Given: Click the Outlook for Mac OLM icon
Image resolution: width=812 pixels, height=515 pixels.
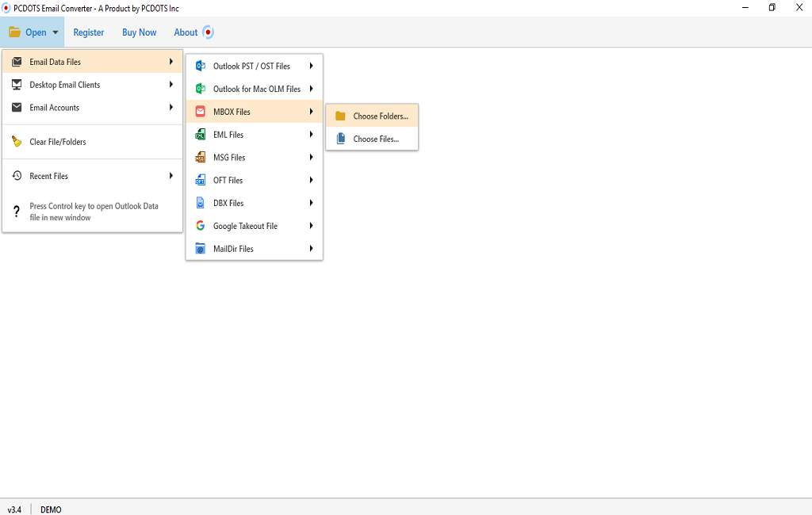Looking at the screenshot, I should click(x=200, y=89).
